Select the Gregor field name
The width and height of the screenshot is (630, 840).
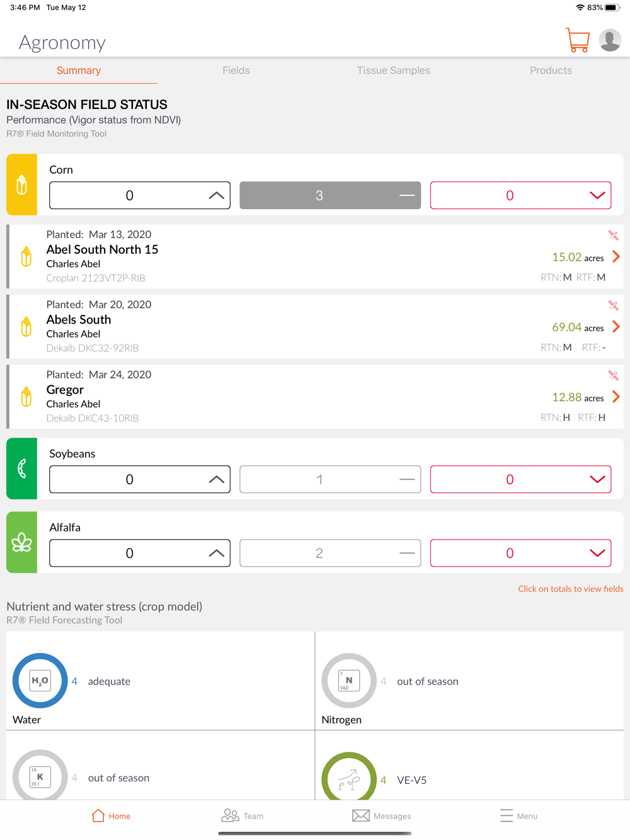pos(65,390)
